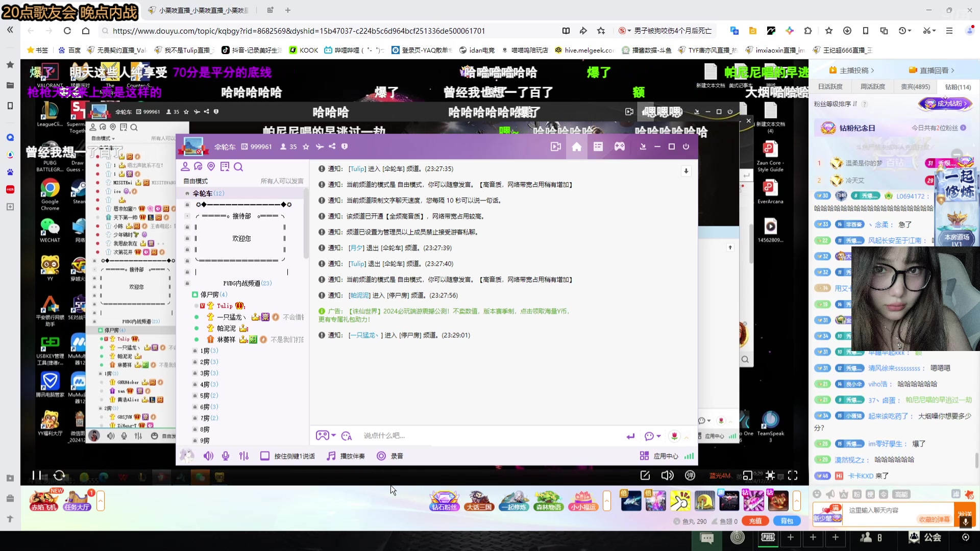Change stream quality 蓝光4M
980x551 pixels.
tap(720, 475)
